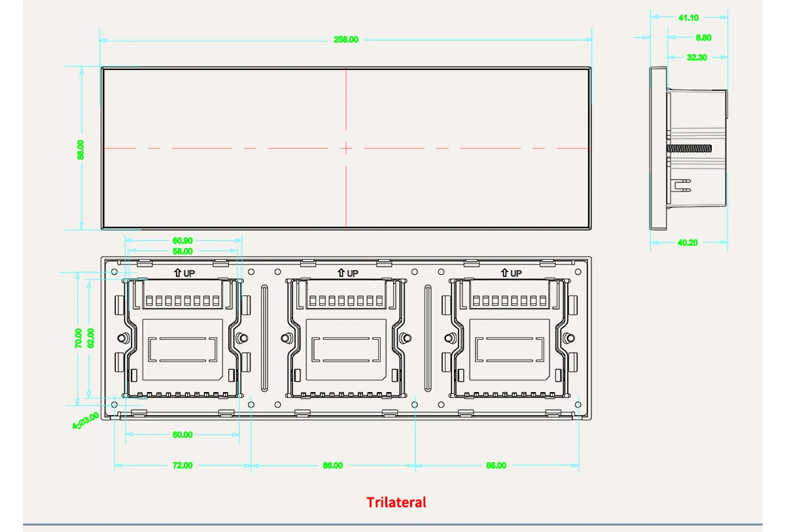Click the 60.90 dimension label
This screenshot has height=532, width=785.
(x=183, y=241)
